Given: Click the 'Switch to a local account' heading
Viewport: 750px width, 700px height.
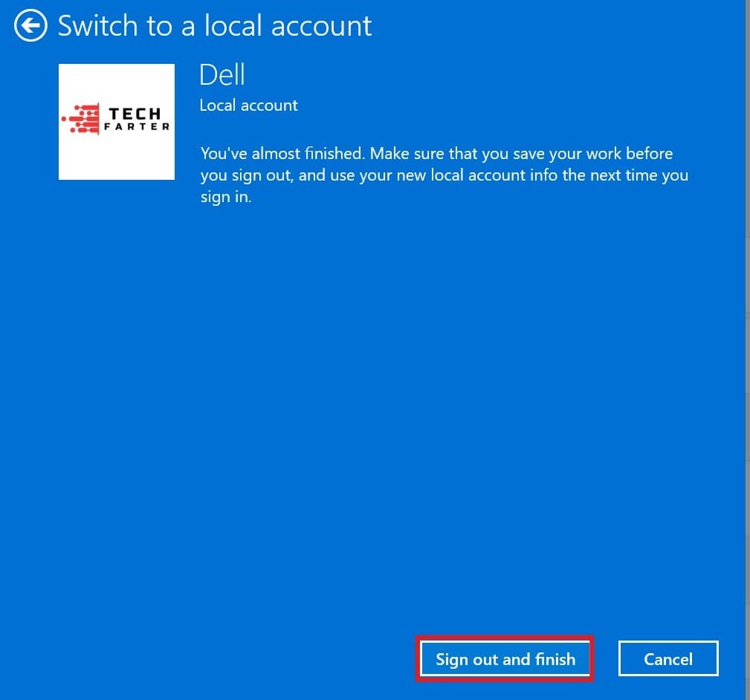Looking at the screenshot, I should click(215, 26).
